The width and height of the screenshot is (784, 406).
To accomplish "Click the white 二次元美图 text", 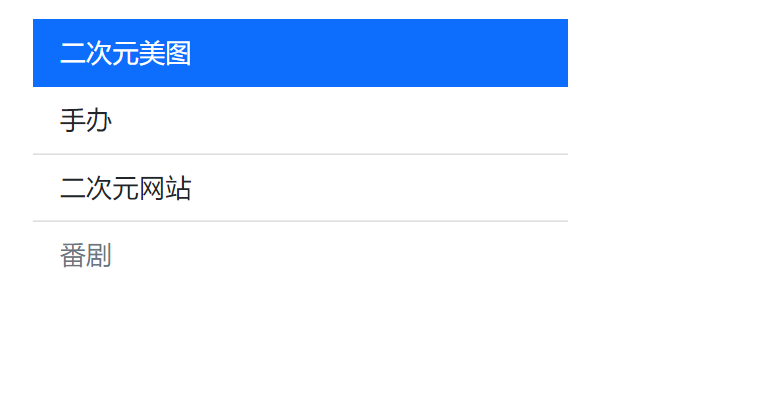I will click(125, 54).
